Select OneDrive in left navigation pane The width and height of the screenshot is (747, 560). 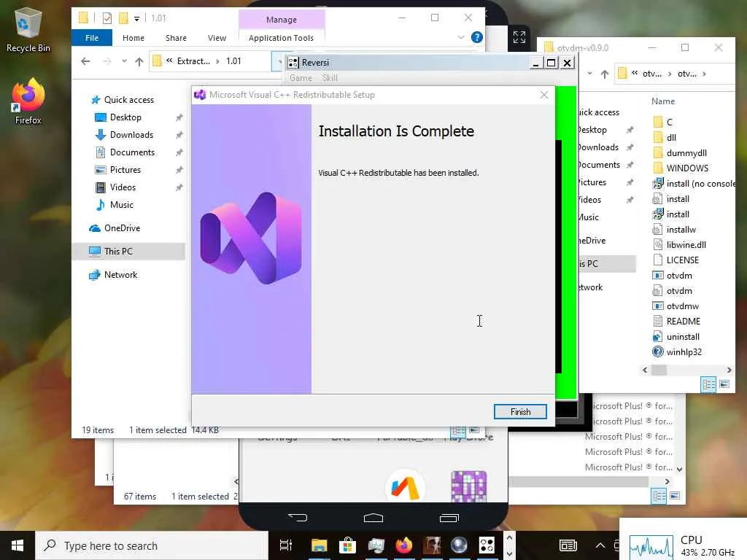pyautogui.click(x=122, y=228)
